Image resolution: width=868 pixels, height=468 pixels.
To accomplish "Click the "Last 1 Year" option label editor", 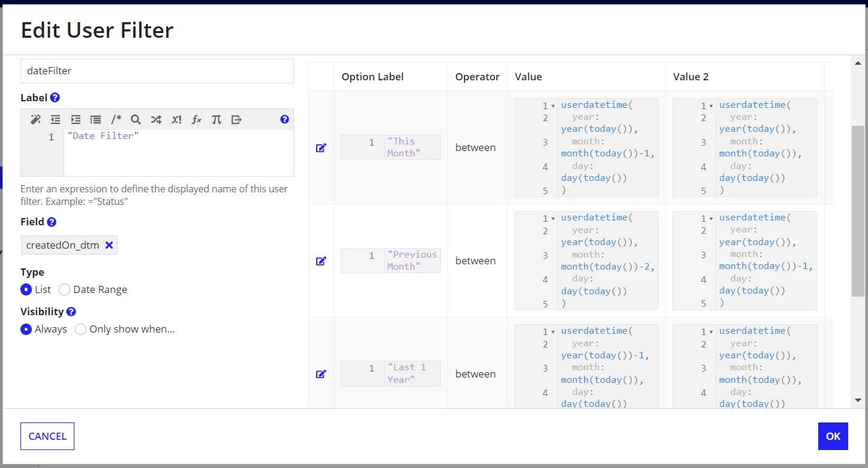I will pos(391,374).
